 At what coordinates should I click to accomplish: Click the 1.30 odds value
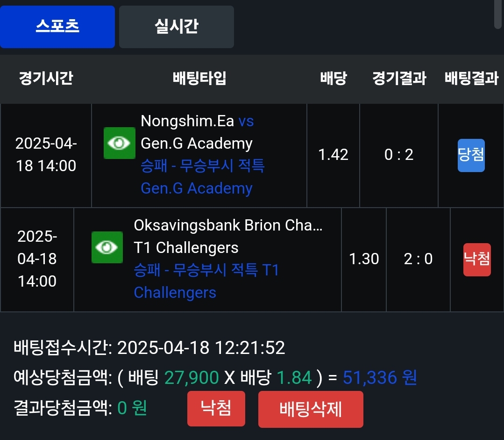[364, 259]
